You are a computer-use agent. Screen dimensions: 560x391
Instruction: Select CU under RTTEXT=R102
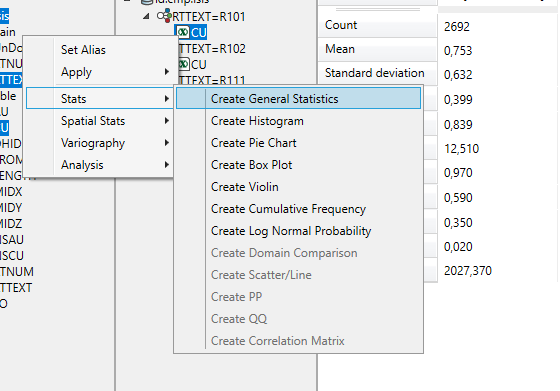199,65
